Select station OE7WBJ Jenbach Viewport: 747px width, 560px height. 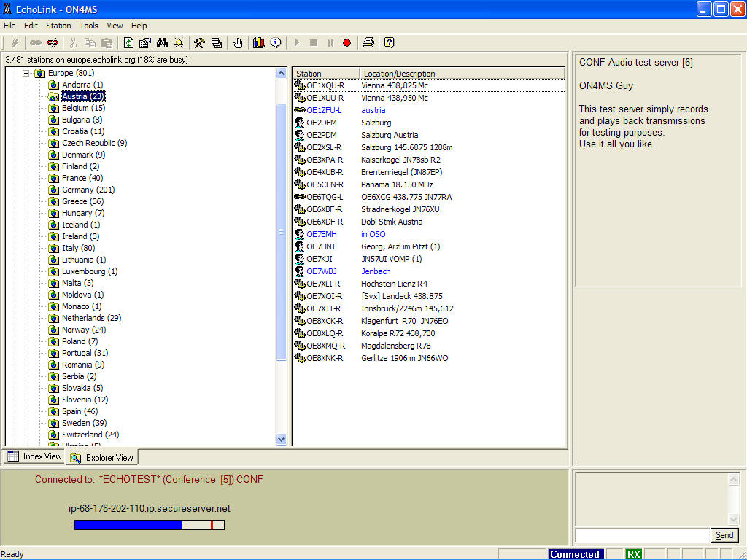322,271
